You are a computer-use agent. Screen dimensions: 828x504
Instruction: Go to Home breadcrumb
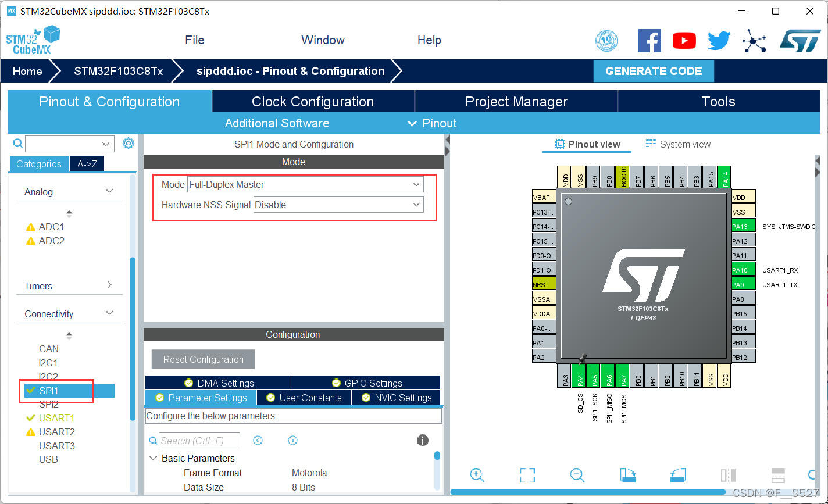(x=27, y=71)
